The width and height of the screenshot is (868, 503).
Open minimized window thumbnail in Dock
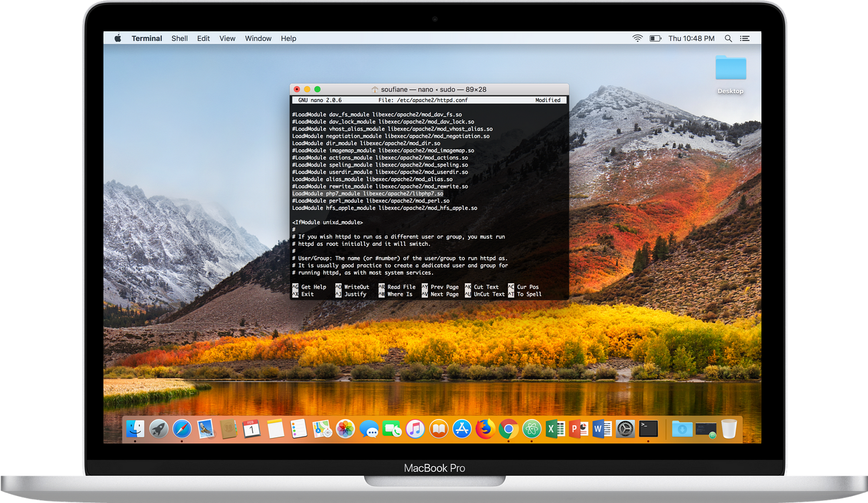tap(706, 430)
